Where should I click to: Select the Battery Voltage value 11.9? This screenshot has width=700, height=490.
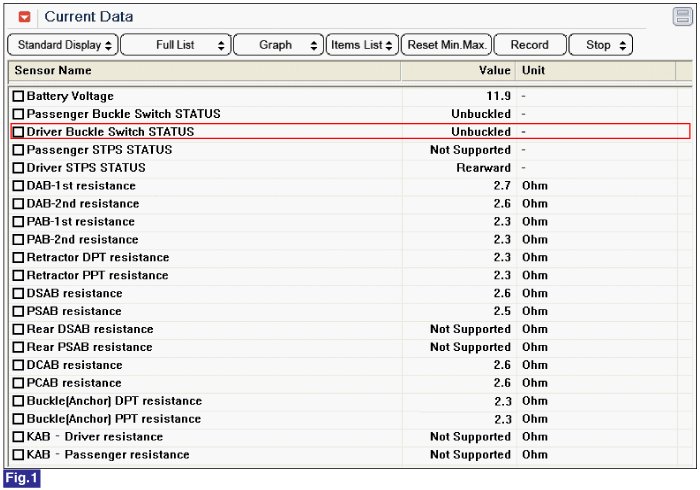[x=498, y=96]
